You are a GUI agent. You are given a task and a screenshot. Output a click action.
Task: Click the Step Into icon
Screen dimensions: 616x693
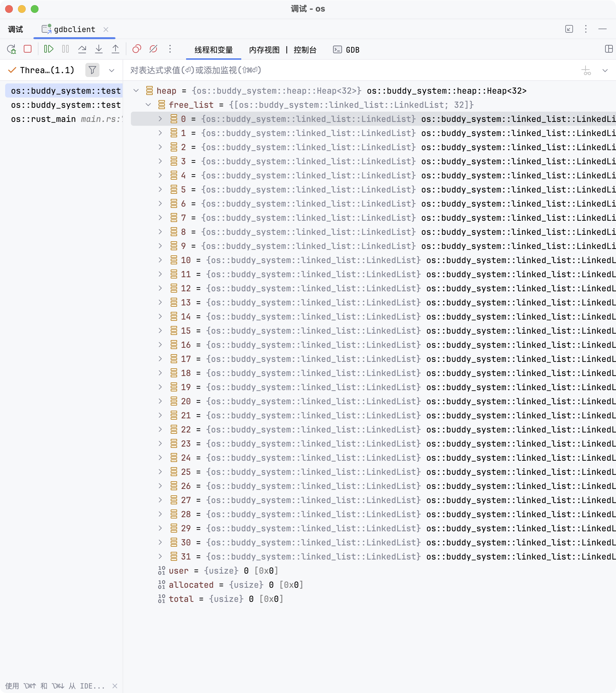coord(98,49)
